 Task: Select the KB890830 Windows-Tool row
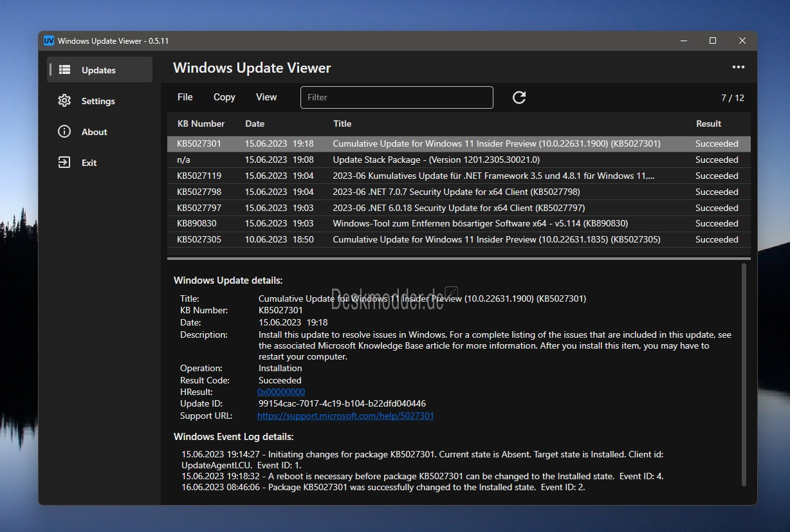click(459, 223)
